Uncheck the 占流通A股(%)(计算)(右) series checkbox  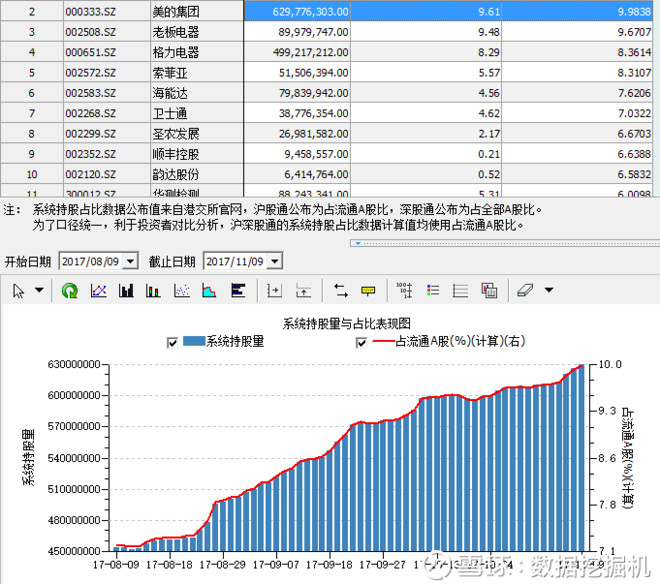point(361,343)
